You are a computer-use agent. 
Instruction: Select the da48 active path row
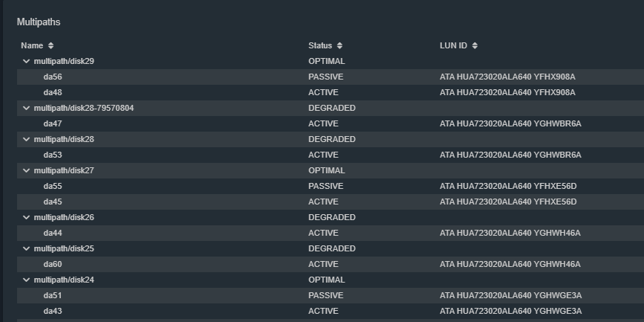coord(331,92)
